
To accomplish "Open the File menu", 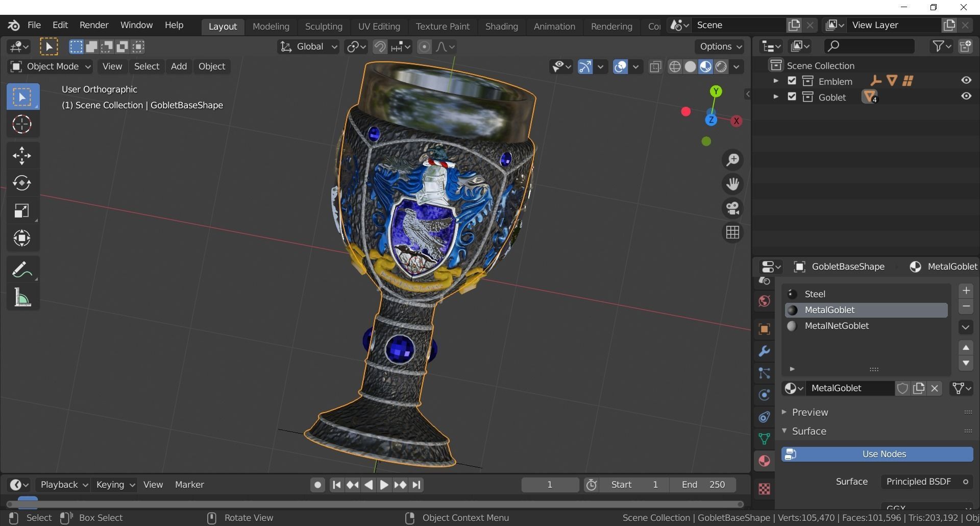I will pyautogui.click(x=34, y=25).
